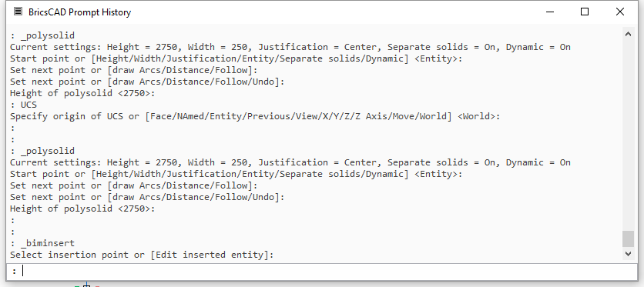Image resolution: width=644 pixels, height=287 pixels.
Task: Focus the command prompt input field
Action: pyautogui.click(x=321, y=271)
